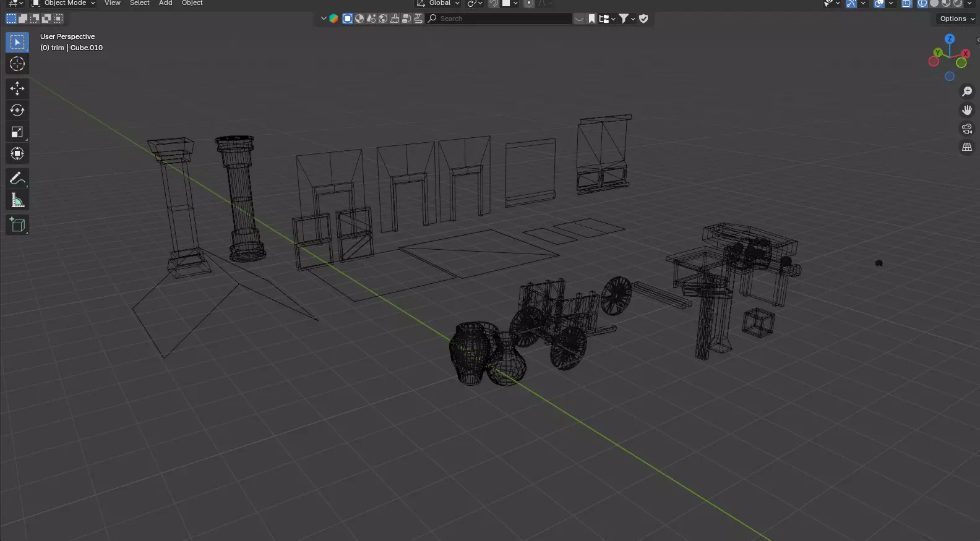Viewport: 980px width, 541px height.
Task: Click the pan view hand icon
Action: [x=967, y=110]
